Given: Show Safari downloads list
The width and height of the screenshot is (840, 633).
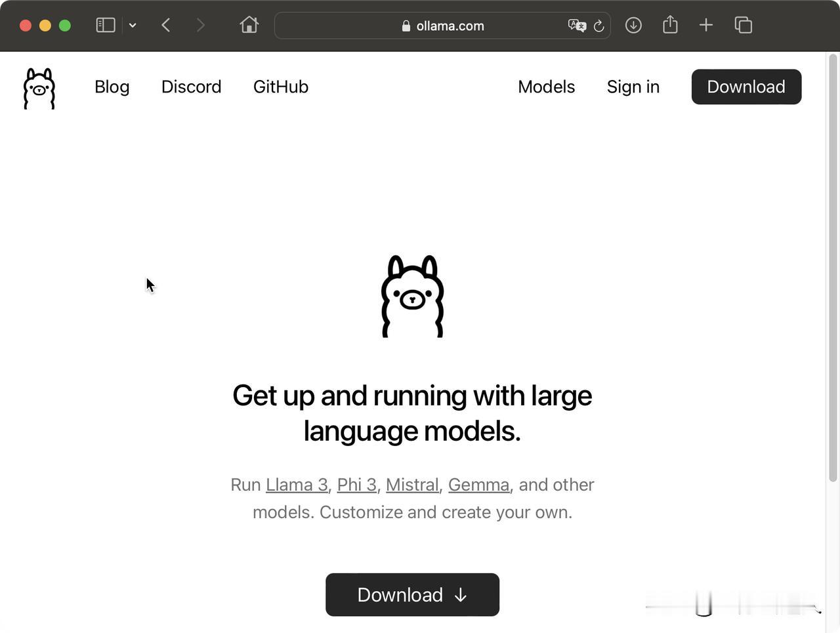Looking at the screenshot, I should pos(633,25).
